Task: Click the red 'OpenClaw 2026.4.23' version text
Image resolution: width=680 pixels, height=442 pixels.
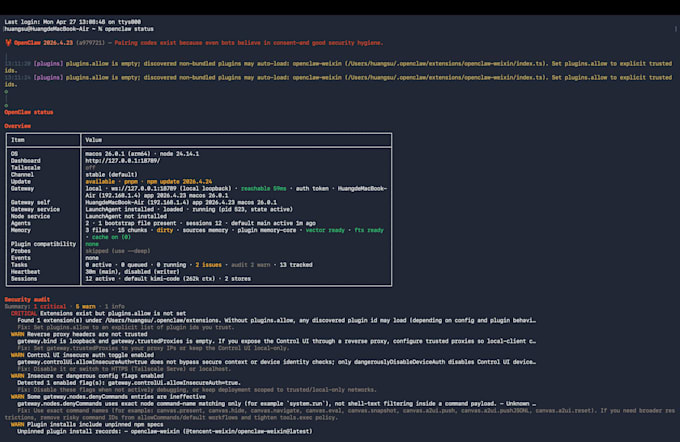Action: click(x=43, y=43)
